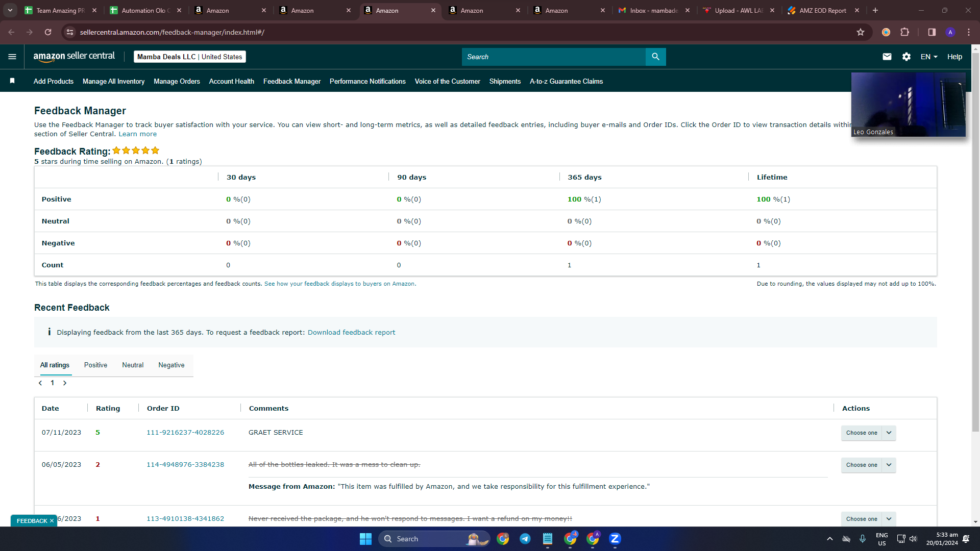The image size is (980, 551).
Task: Open Voice of the Customer page
Action: 448,81
